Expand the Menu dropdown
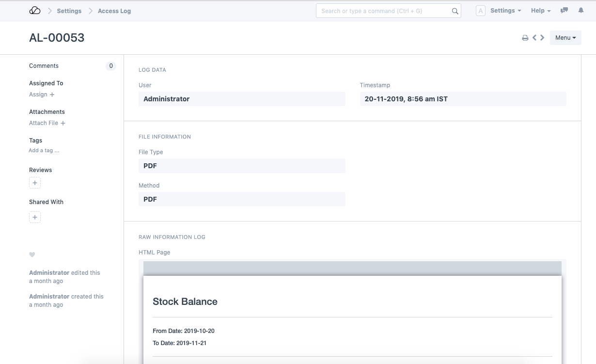 (x=565, y=38)
